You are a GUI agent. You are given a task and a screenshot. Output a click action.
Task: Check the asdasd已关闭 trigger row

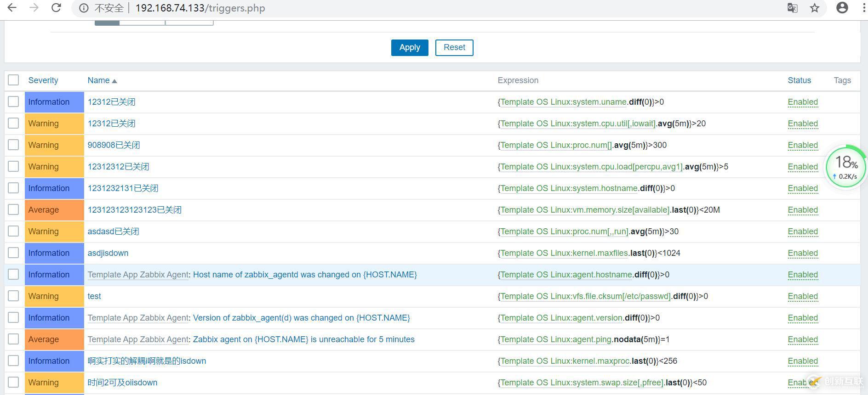pyautogui.click(x=13, y=231)
